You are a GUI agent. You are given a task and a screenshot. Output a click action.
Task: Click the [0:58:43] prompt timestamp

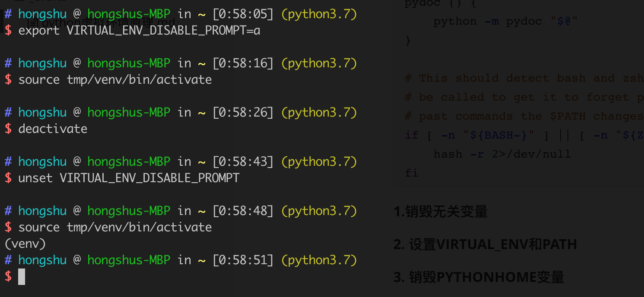click(x=243, y=162)
